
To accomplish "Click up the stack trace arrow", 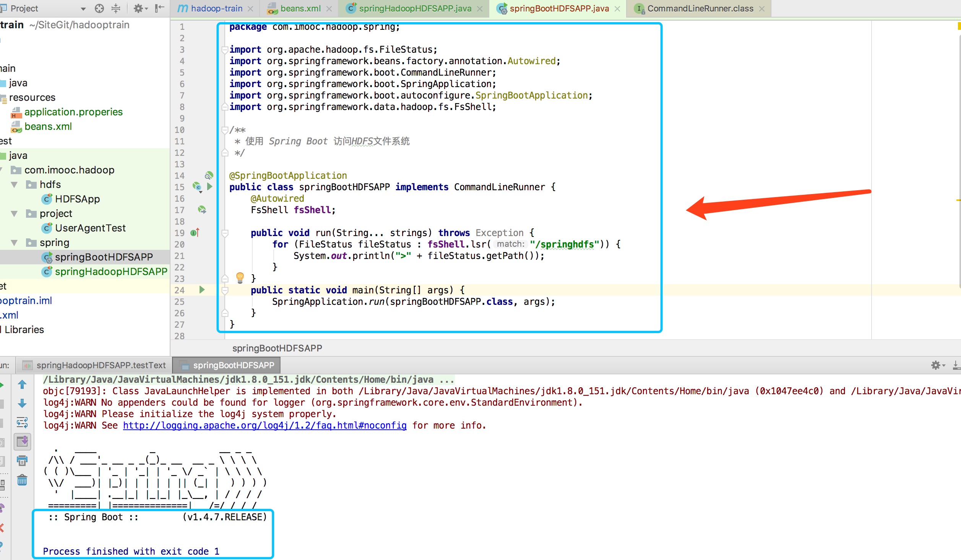I will point(22,384).
